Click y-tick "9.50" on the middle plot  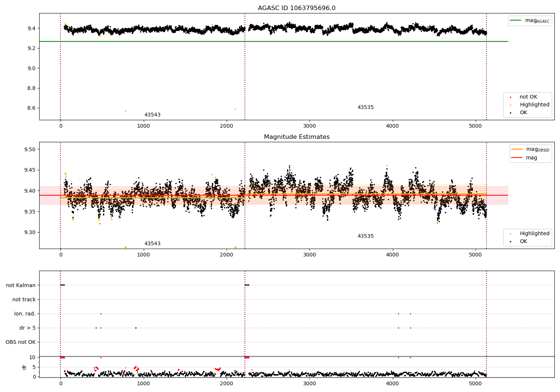click(x=29, y=149)
